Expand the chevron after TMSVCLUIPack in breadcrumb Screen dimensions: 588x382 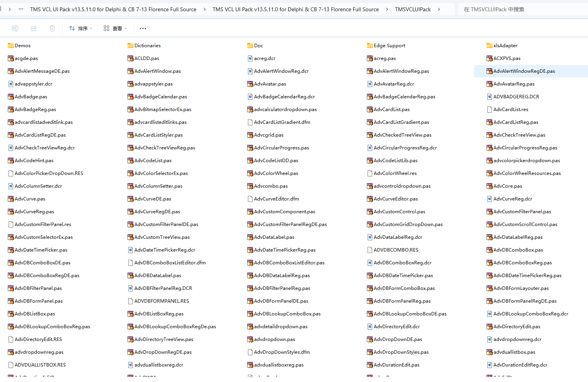click(439, 9)
